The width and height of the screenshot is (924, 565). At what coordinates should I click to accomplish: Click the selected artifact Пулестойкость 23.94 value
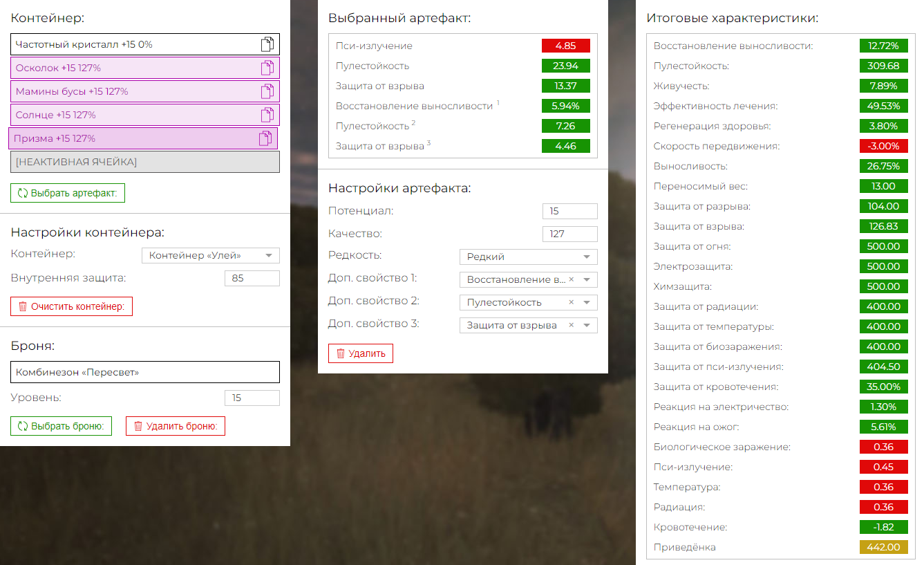566,66
